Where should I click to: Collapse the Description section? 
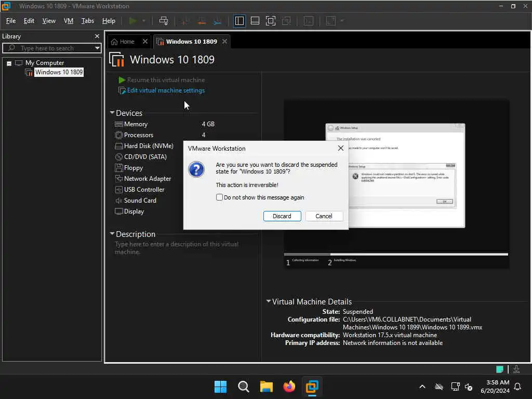[112, 233]
